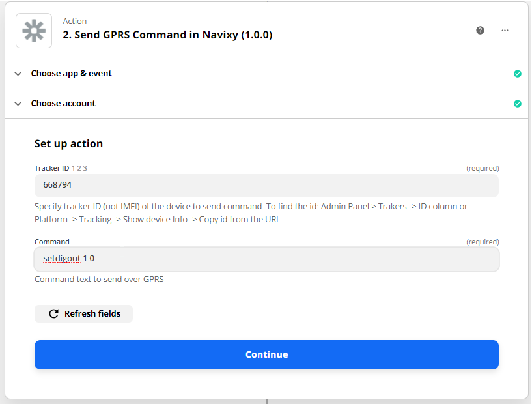532x404 pixels.
Task: Click the Navixy app gear icon
Action: pos(34,31)
